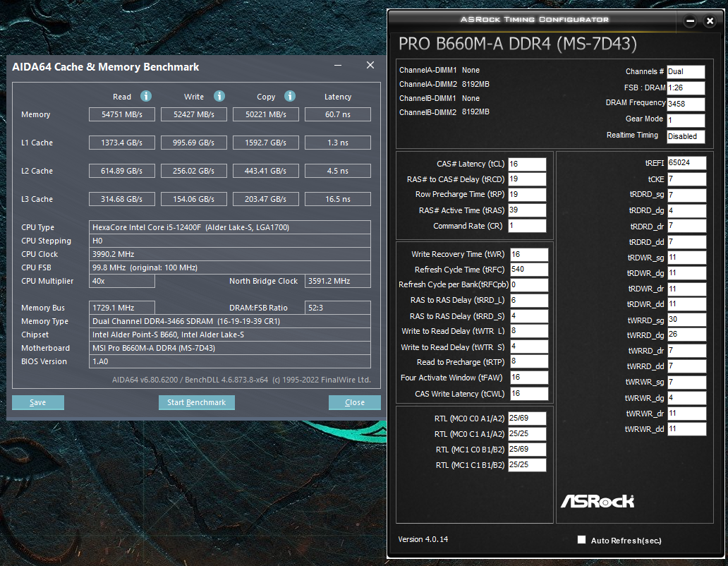Screen dimensions: 728x566
Task: Select the Memory Write value 52427 MB/s
Action: pos(194,114)
